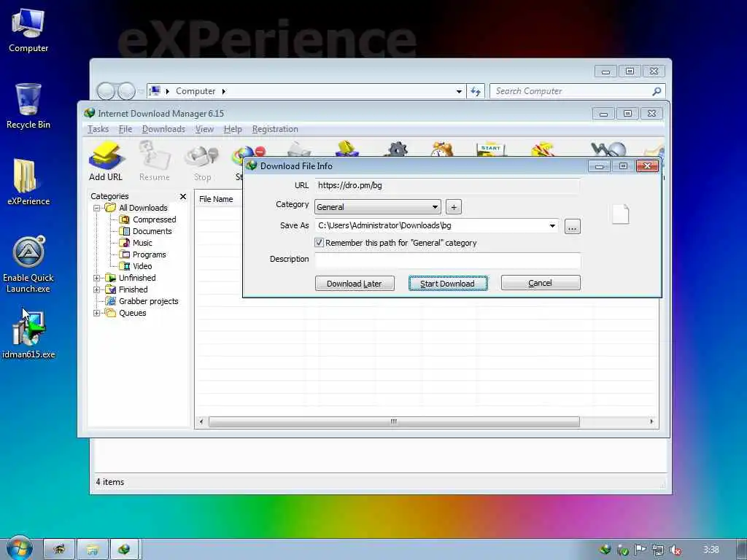Click the Start Download button
747x560 pixels.
click(448, 284)
